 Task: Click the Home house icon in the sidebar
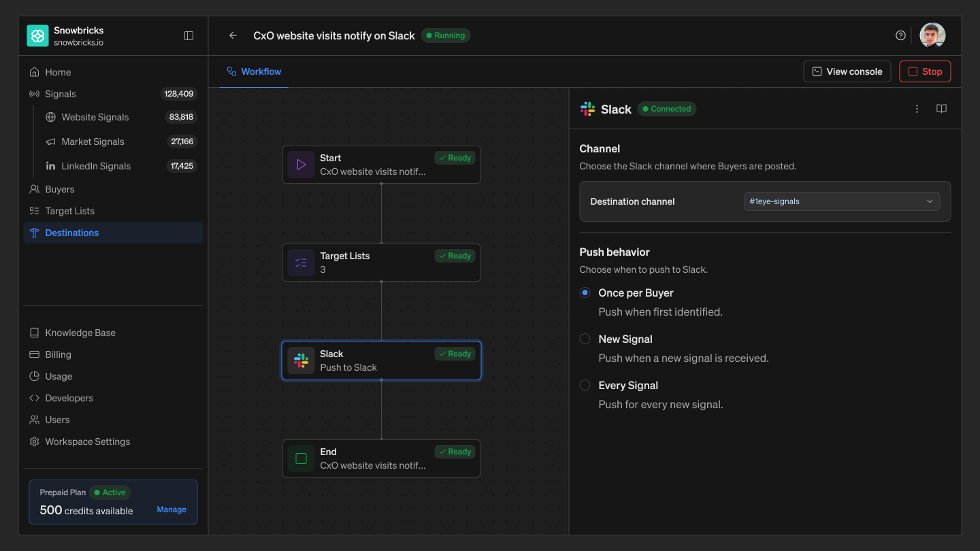(35, 72)
